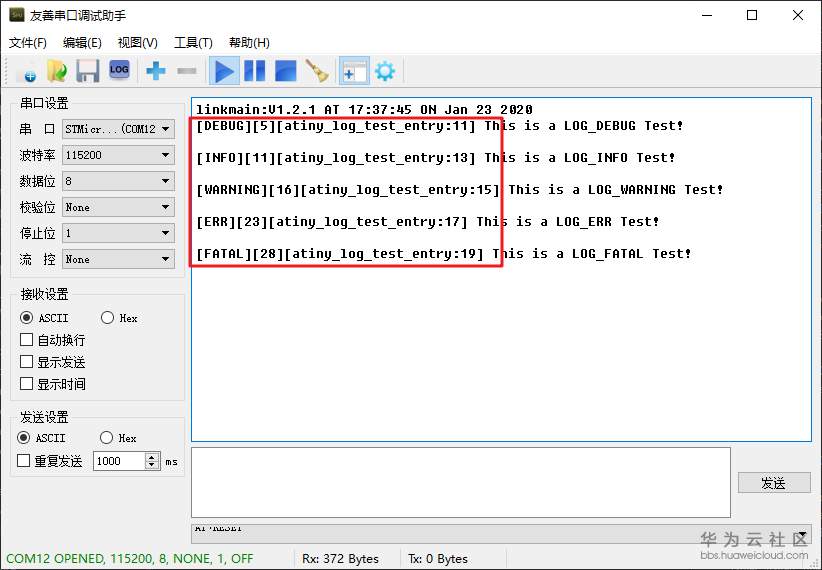The width and height of the screenshot is (822, 570).
Task: Open a file with the folder icon
Action: coord(57,71)
